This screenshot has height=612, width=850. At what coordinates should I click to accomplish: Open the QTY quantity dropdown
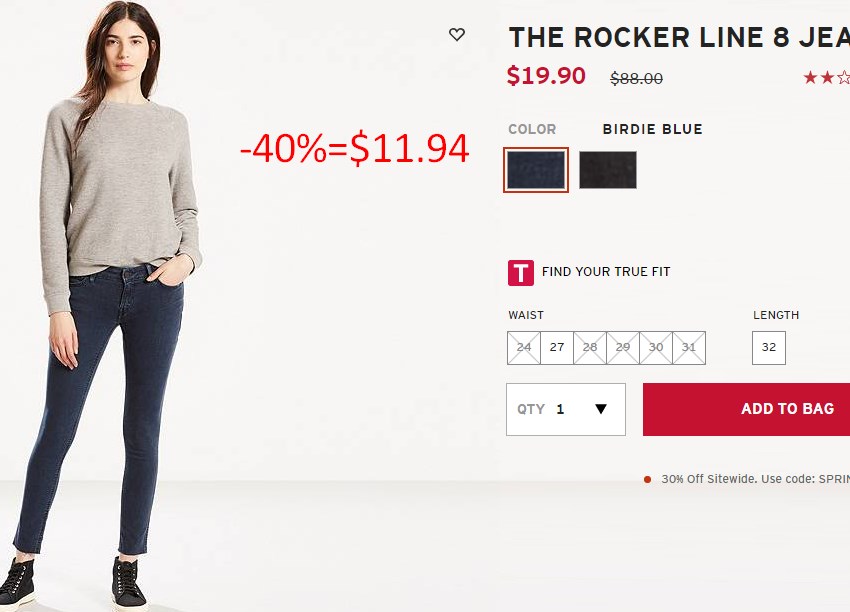pos(566,409)
